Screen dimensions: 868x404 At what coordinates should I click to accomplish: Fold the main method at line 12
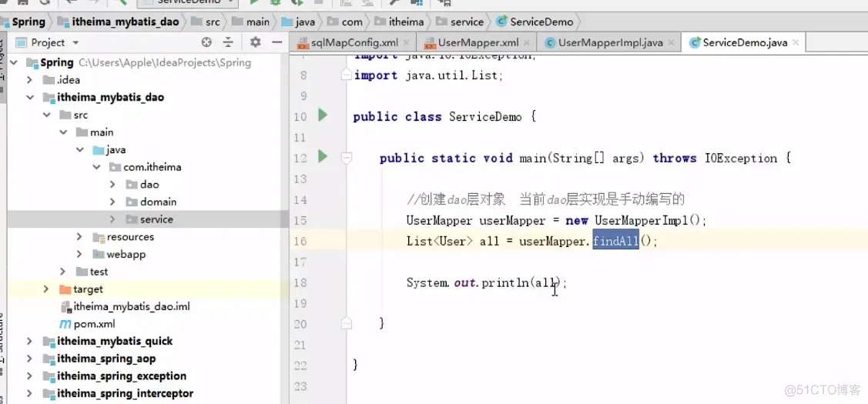click(x=347, y=159)
